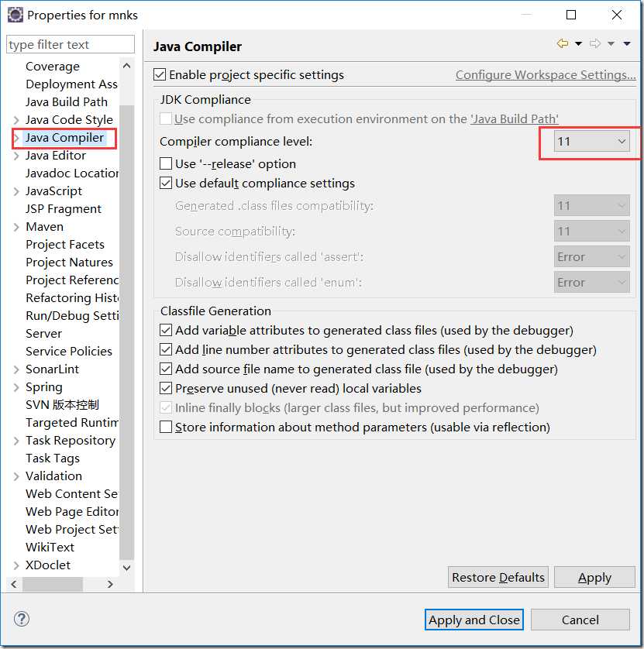Screen dimensions: 644x649
Task: Select WikiText entry in tree
Action: (50, 547)
